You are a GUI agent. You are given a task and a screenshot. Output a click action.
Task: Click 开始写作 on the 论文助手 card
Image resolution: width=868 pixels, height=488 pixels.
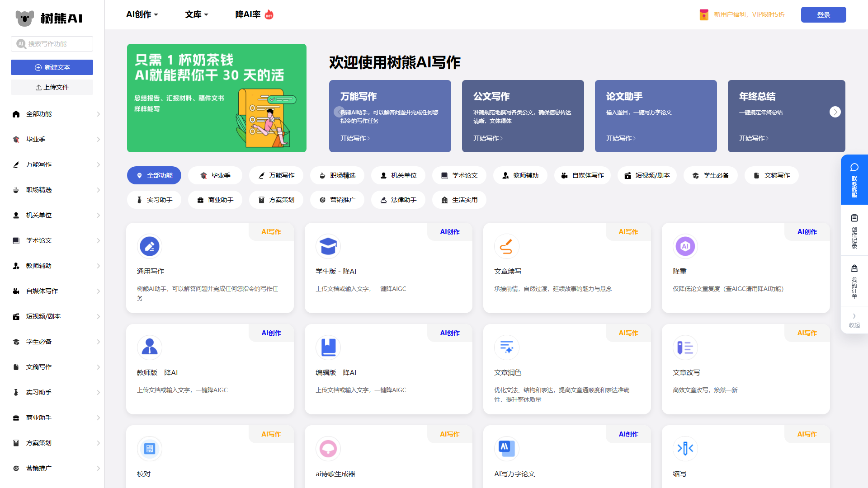621,138
